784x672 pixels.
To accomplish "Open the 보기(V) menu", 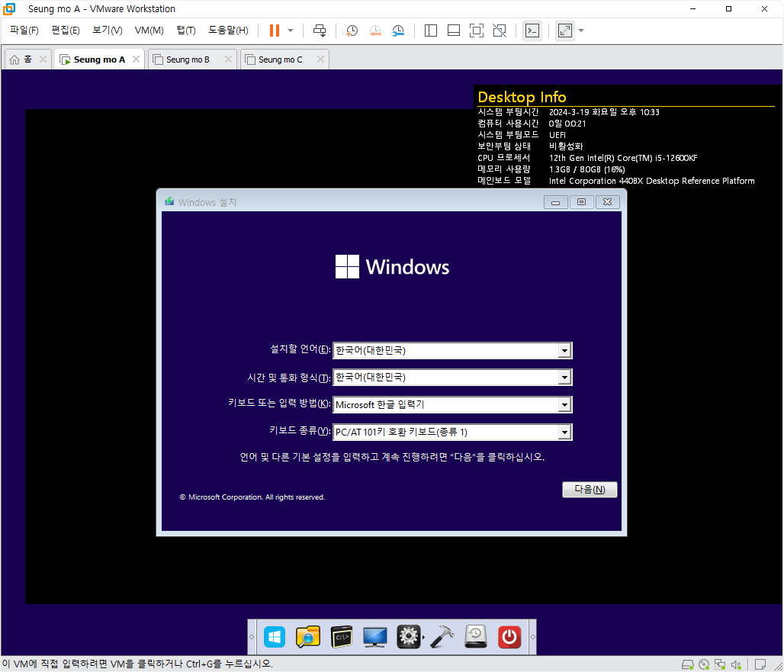I will pos(107,31).
